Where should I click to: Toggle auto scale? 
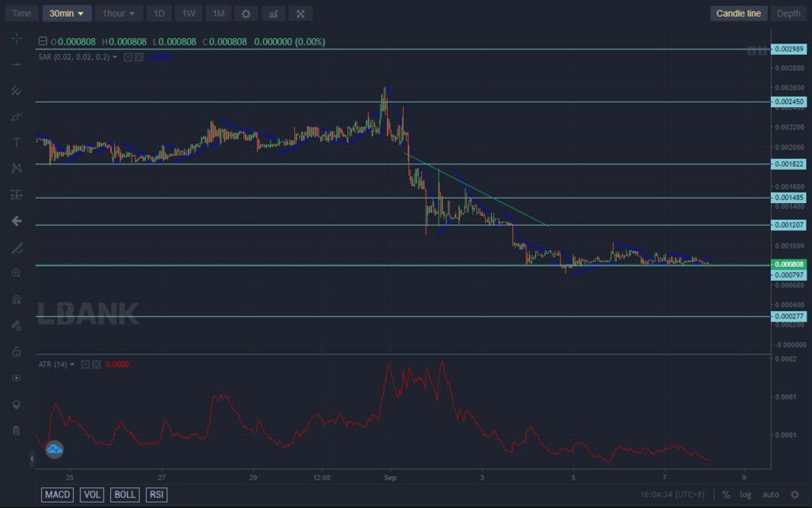point(770,495)
